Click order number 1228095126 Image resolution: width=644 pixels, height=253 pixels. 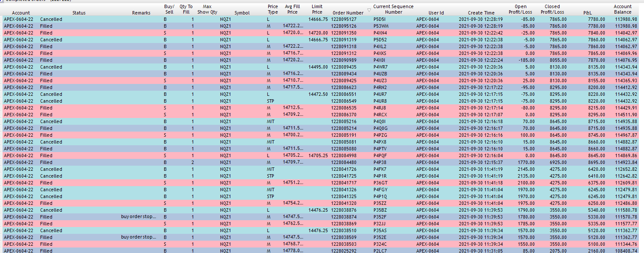[344, 26]
